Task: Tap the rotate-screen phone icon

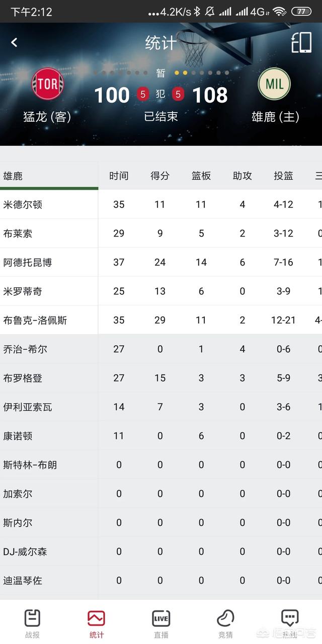Action: pyautogui.click(x=301, y=43)
